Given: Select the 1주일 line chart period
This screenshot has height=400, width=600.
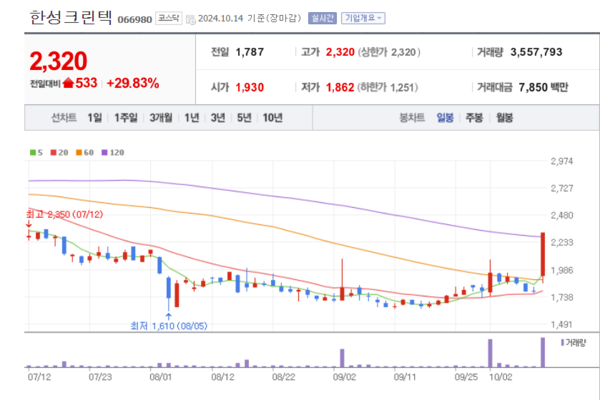Looking at the screenshot, I should tap(126, 118).
